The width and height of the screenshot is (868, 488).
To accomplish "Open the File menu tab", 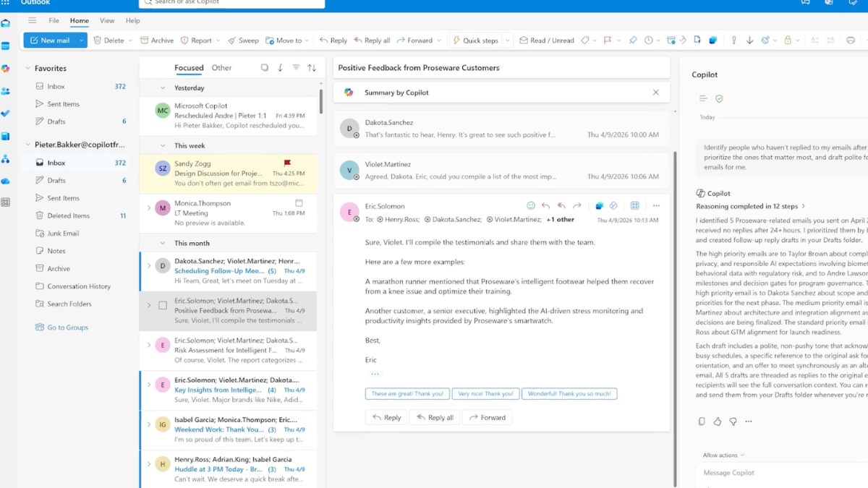I will pos(54,21).
